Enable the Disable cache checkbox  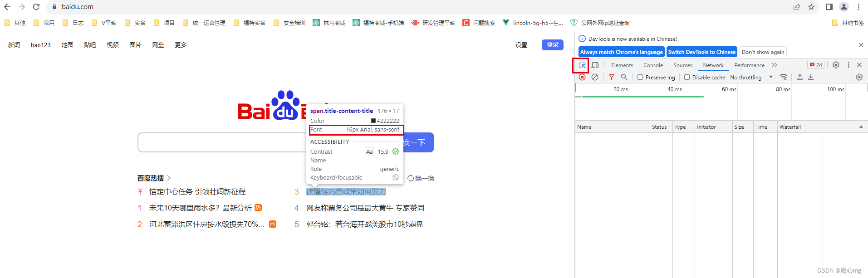(x=687, y=77)
